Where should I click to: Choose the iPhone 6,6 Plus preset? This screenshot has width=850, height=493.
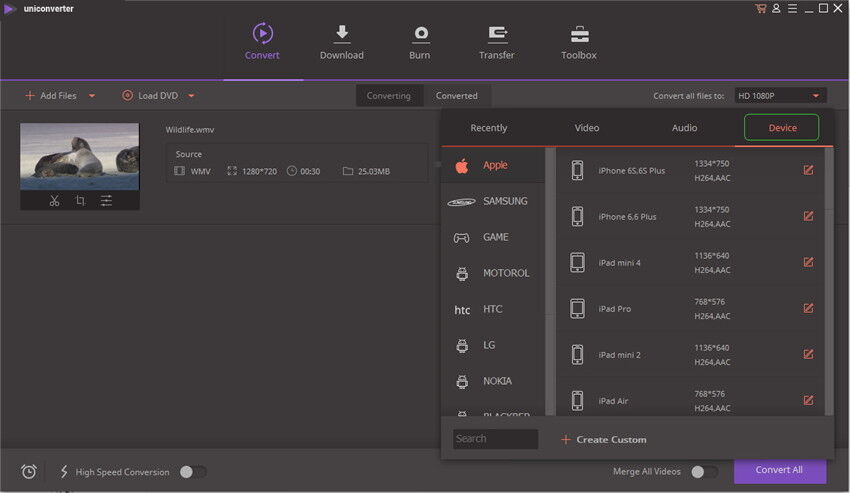pyautogui.click(x=690, y=216)
